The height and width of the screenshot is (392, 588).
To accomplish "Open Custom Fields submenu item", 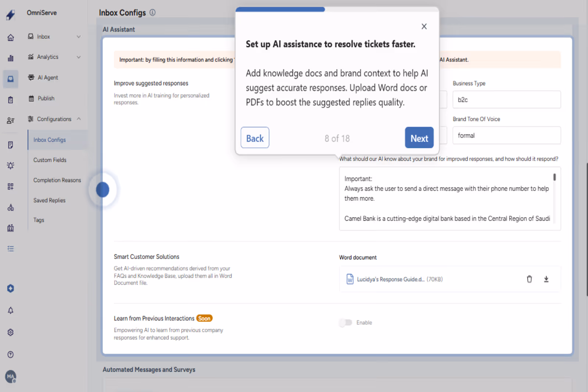I will click(x=50, y=160).
